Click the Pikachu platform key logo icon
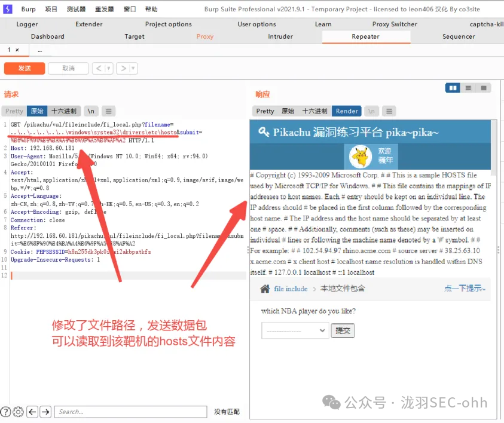Screen dimensions: 504x423 (264, 131)
